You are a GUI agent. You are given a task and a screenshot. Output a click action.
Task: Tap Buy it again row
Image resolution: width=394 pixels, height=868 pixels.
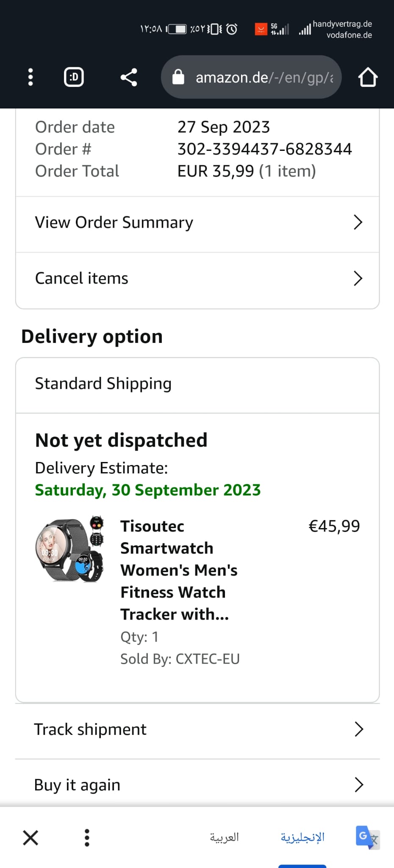(197, 785)
